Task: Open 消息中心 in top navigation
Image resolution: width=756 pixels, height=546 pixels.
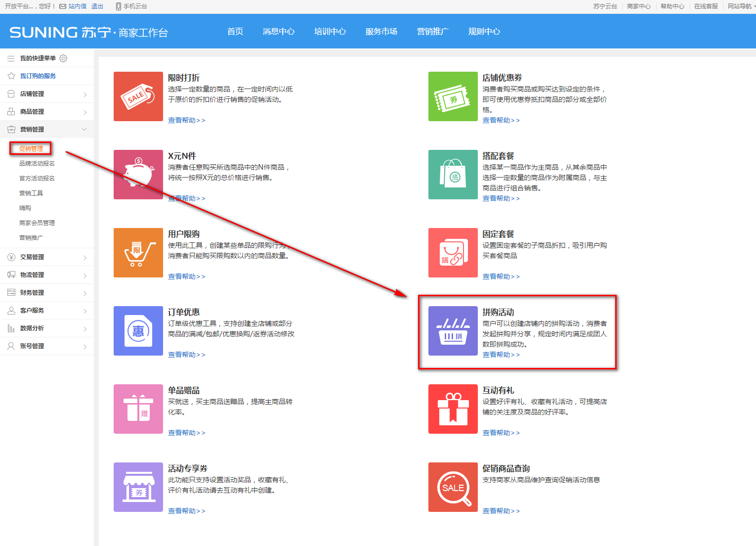Action: pos(279,31)
